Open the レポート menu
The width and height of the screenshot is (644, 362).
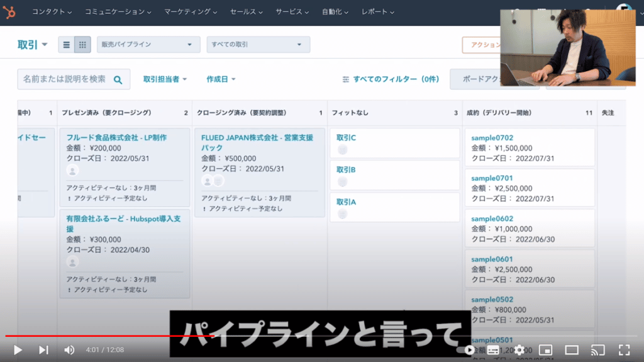coord(377,12)
